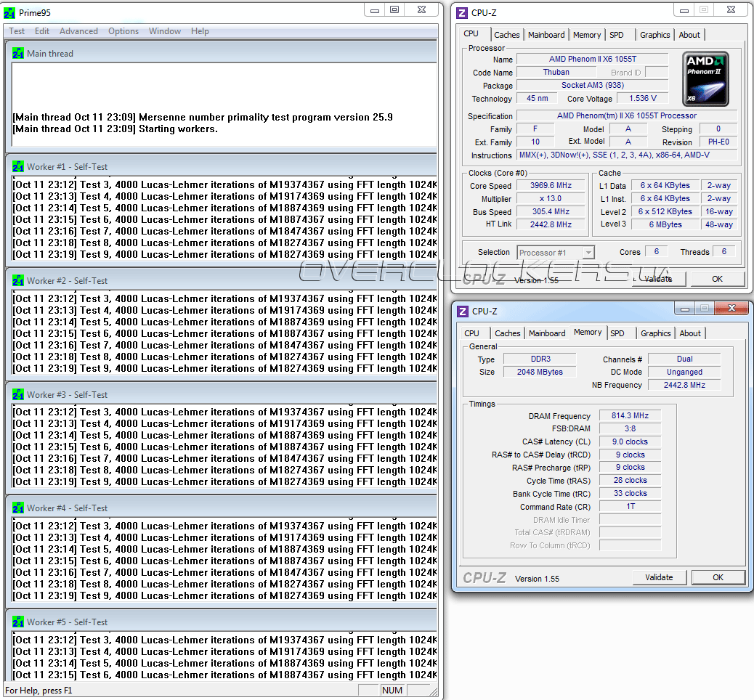Click the Command Rate 1T value
This screenshot has width=754, height=700.
[630, 506]
